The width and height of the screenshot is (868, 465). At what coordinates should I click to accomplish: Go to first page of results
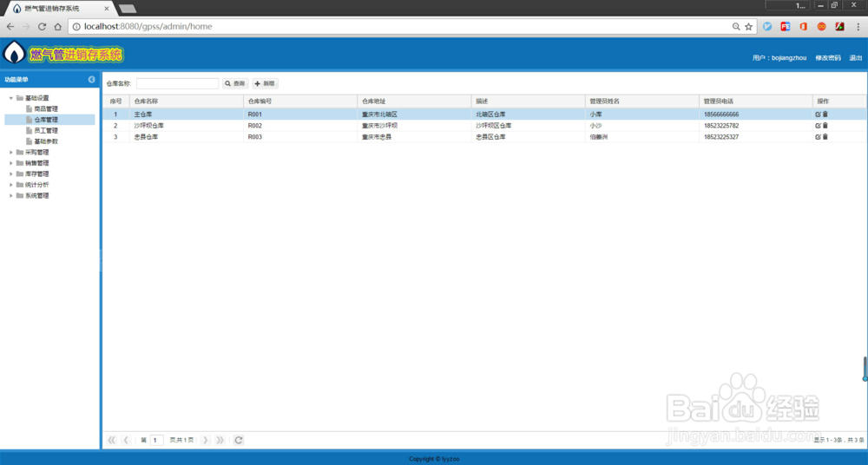112,440
